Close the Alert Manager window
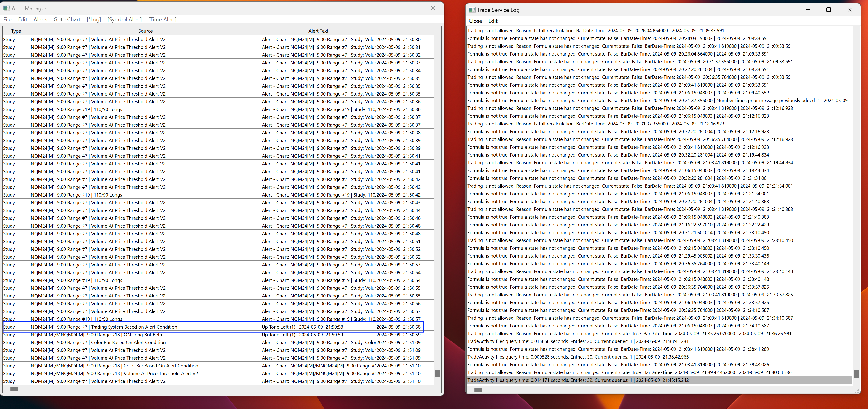 (x=433, y=8)
